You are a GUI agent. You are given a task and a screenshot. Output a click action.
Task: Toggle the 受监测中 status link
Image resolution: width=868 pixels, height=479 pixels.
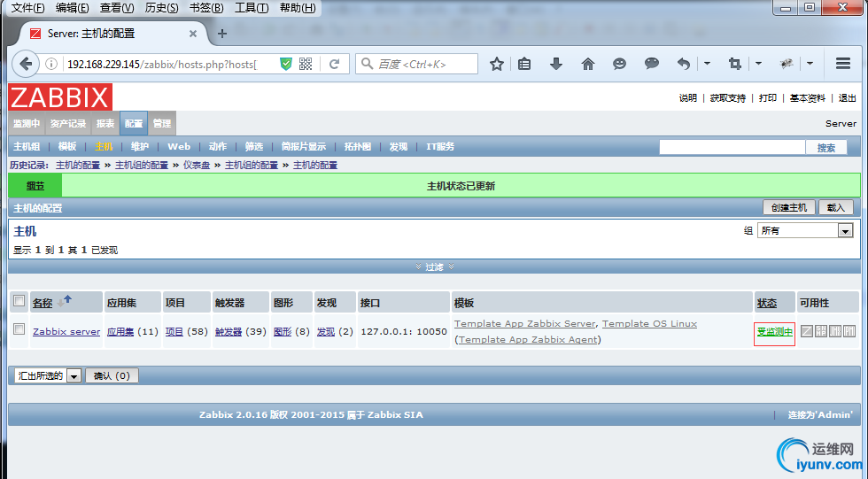(x=774, y=332)
